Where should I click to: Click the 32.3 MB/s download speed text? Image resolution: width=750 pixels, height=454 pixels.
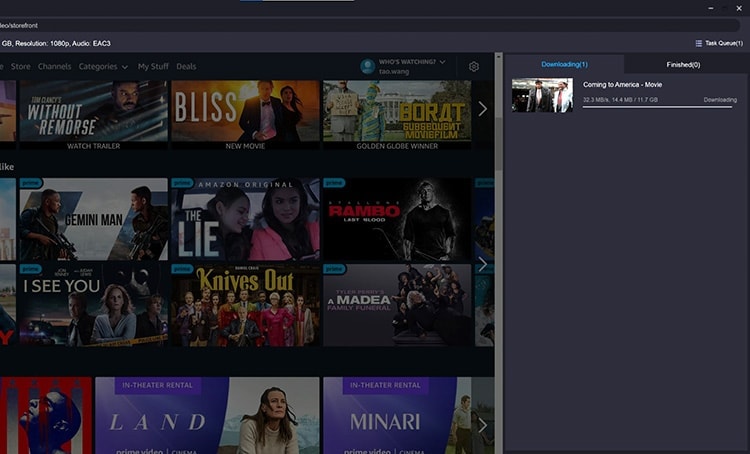tap(595, 100)
